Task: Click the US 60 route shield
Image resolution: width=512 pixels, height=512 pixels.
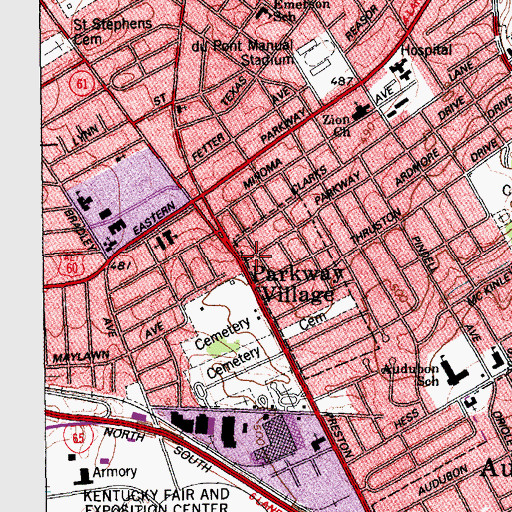Action: pos(72,267)
